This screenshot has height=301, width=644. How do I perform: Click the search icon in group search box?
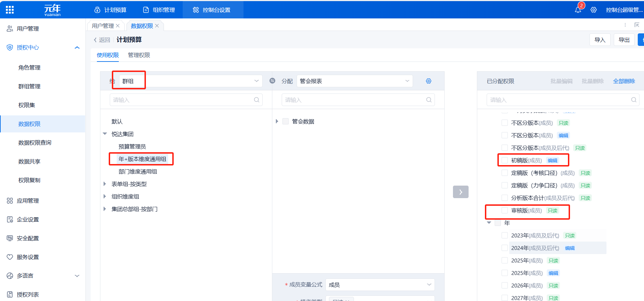click(256, 100)
